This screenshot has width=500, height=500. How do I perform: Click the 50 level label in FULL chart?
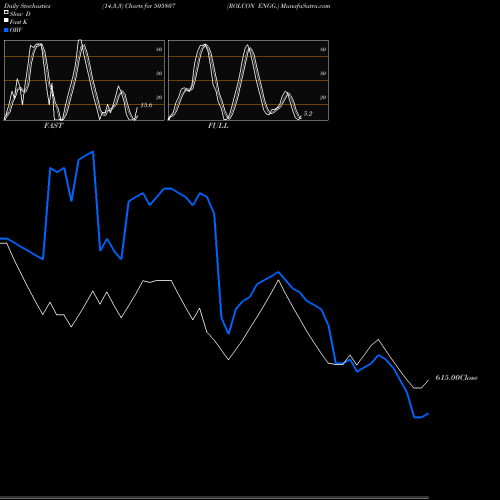323,73
